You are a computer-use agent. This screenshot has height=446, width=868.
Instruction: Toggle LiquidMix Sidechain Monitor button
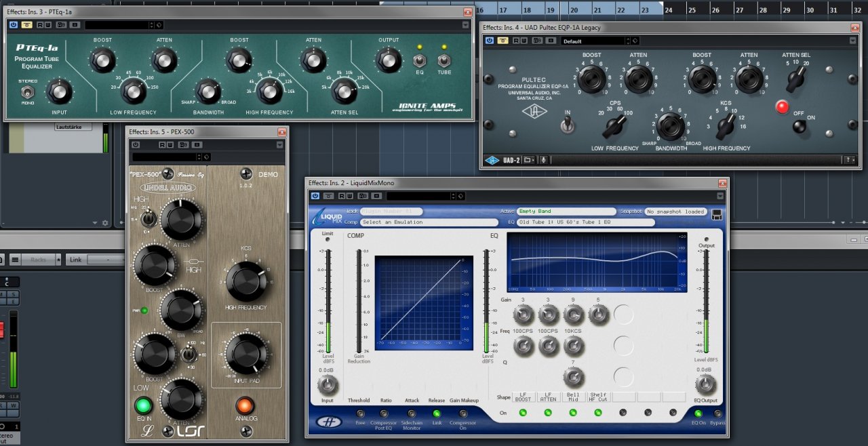click(x=411, y=413)
